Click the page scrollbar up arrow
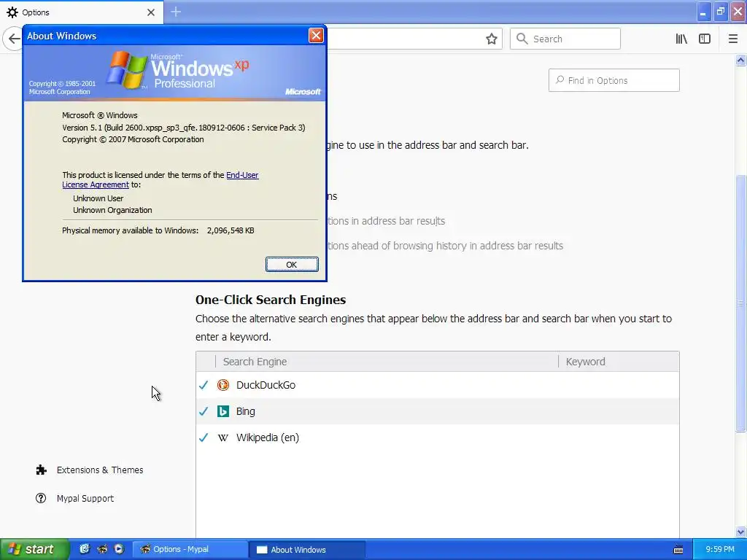747x560 pixels. click(740, 60)
